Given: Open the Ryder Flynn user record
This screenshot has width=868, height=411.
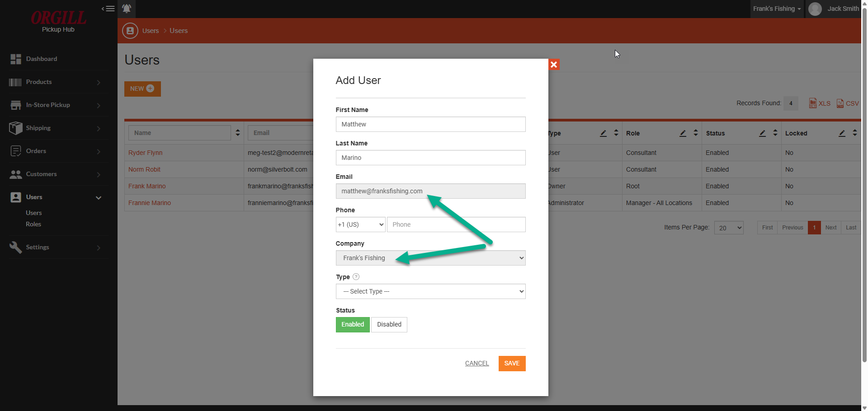Looking at the screenshot, I should pyautogui.click(x=145, y=153).
